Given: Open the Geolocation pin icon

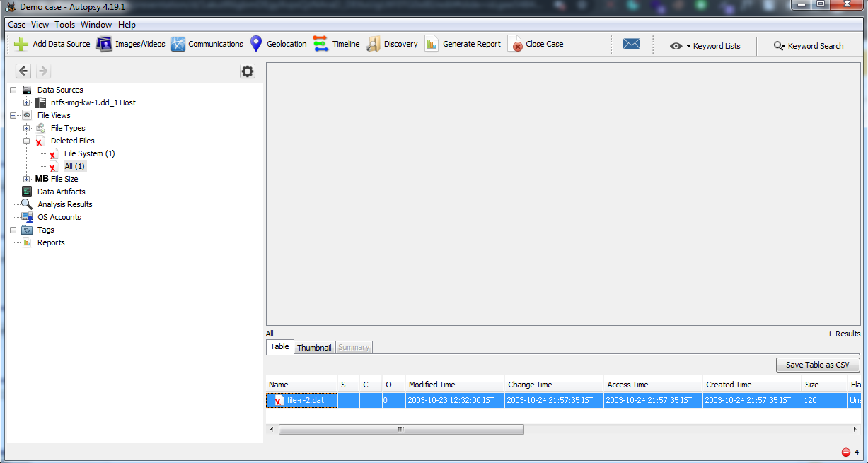Looking at the screenshot, I should pos(257,44).
